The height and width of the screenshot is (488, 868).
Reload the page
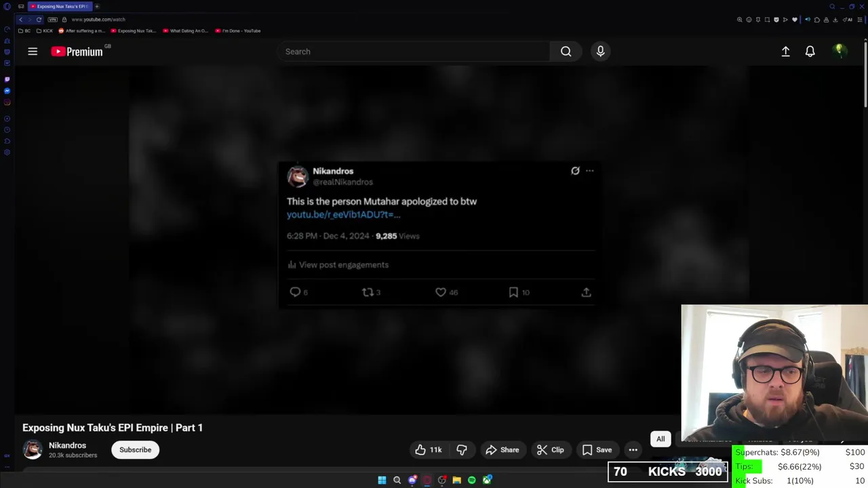click(x=39, y=20)
